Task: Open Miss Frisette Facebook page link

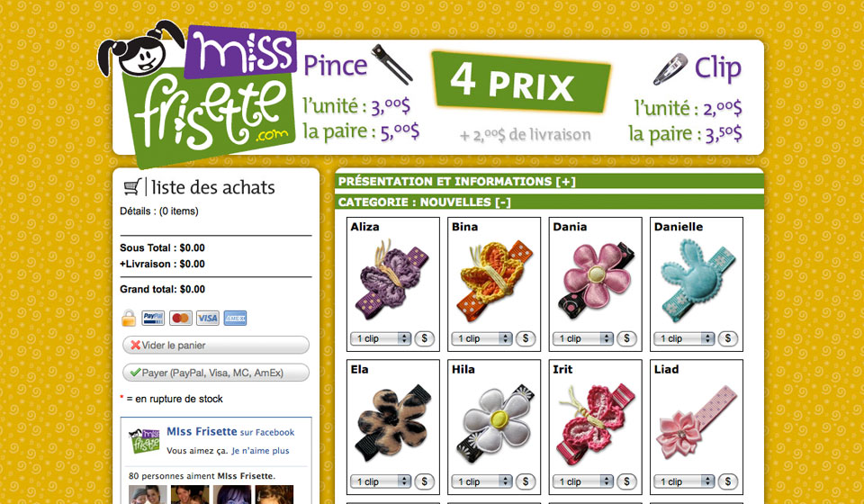Action: click(202, 432)
